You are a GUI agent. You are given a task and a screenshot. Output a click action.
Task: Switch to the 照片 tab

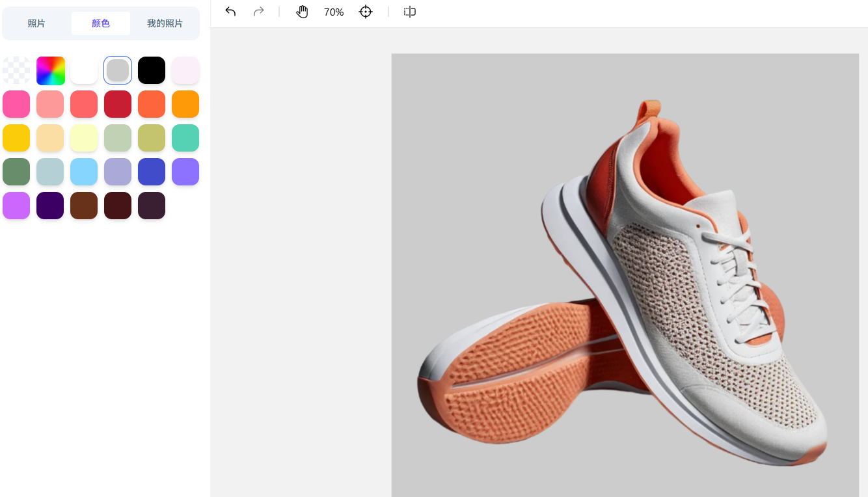pos(36,23)
